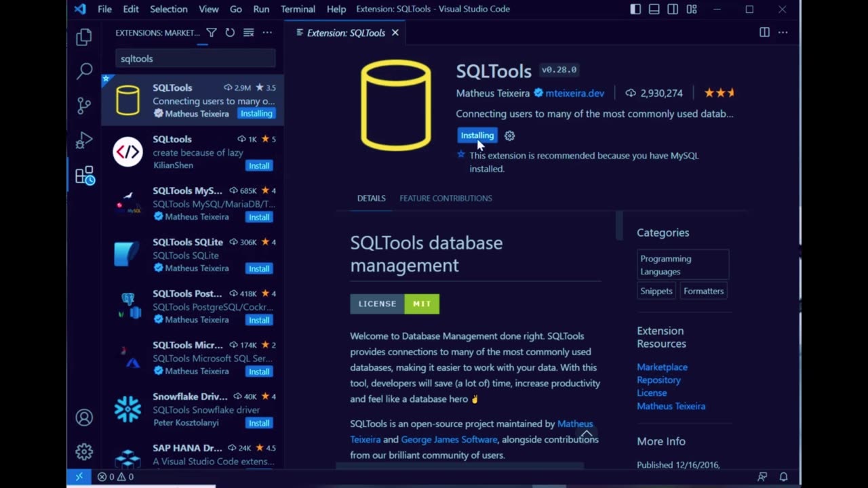The width and height of the screenshot is (868, 488).
Task: Open the File menu
Action: [x=104, y=9]
